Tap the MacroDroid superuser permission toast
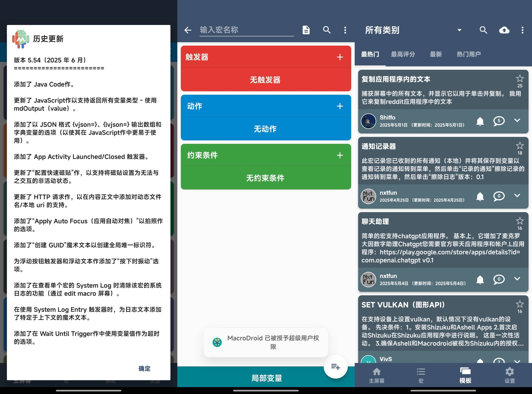The width and height of the screenshot is (532, 394). [x=266, y=342]
